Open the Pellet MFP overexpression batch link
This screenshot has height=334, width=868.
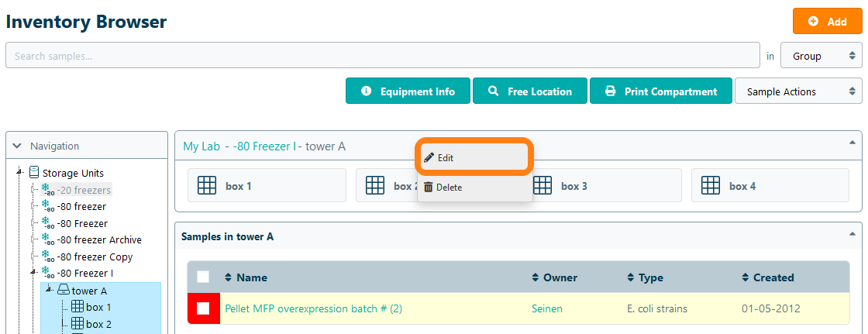(313, 308)
